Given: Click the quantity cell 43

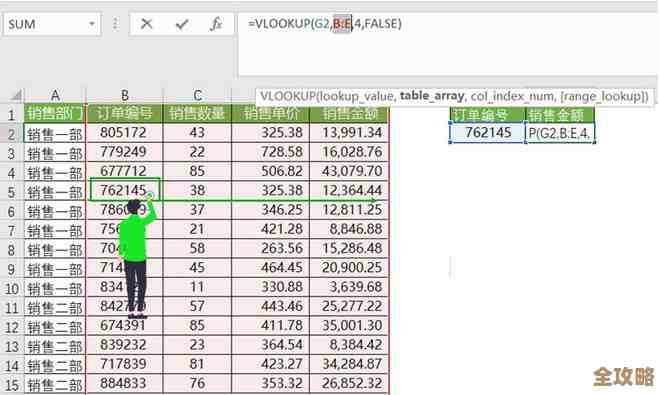Looking at the screenshot, I should tap(197, 133).
